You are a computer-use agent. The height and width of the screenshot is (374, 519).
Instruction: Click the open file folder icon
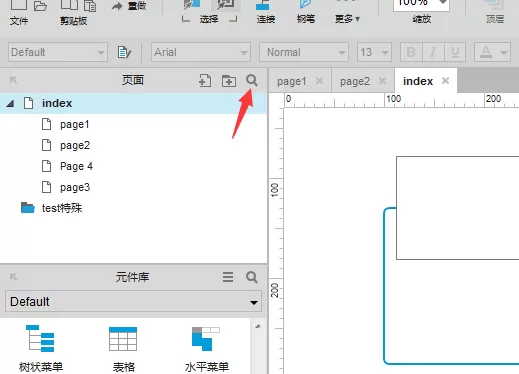(x=40, y=6)
